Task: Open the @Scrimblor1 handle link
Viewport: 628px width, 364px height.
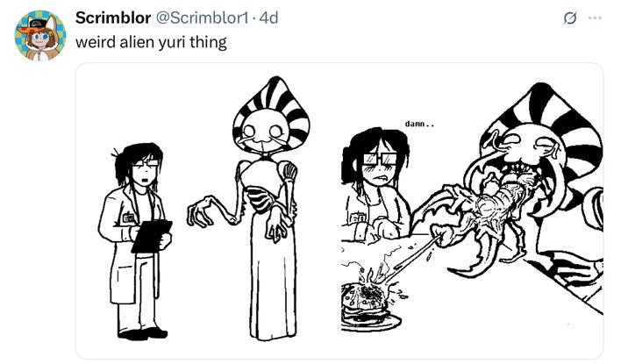Action: pyautogui.click(x=202, y=18)
